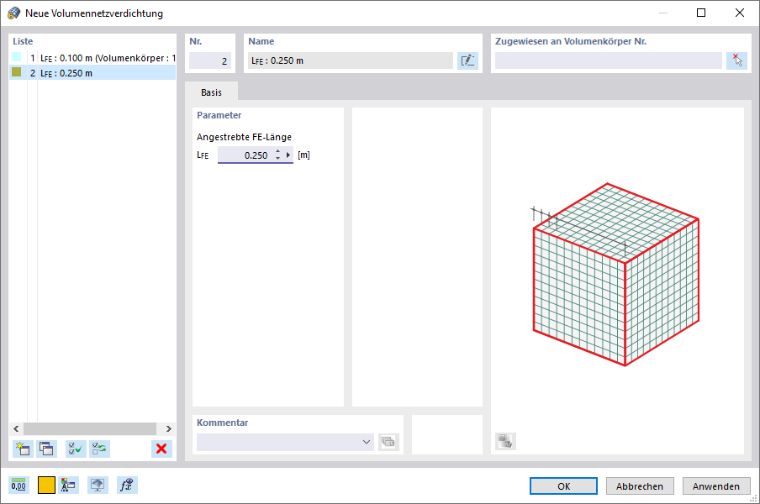Click the 'Parameter' section heading
The image size is (760, 504).
[219, 115]
